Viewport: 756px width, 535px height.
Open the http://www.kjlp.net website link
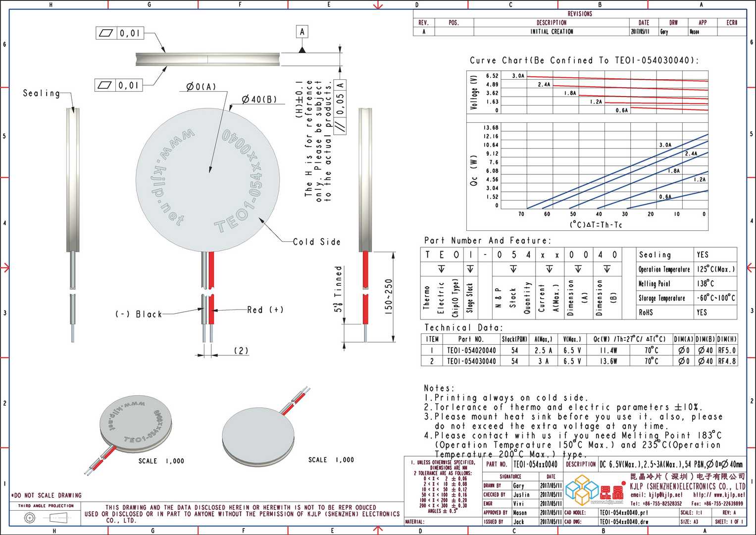pos(719,495)
